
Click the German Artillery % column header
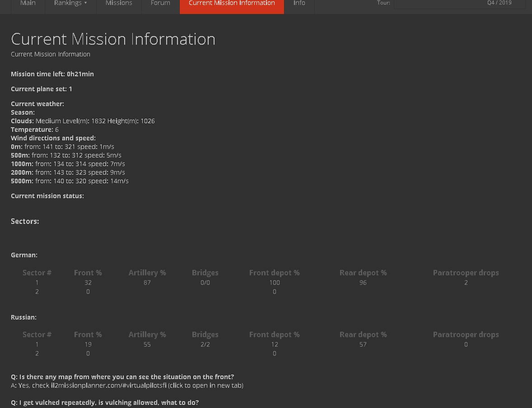[x=147, y=273]
